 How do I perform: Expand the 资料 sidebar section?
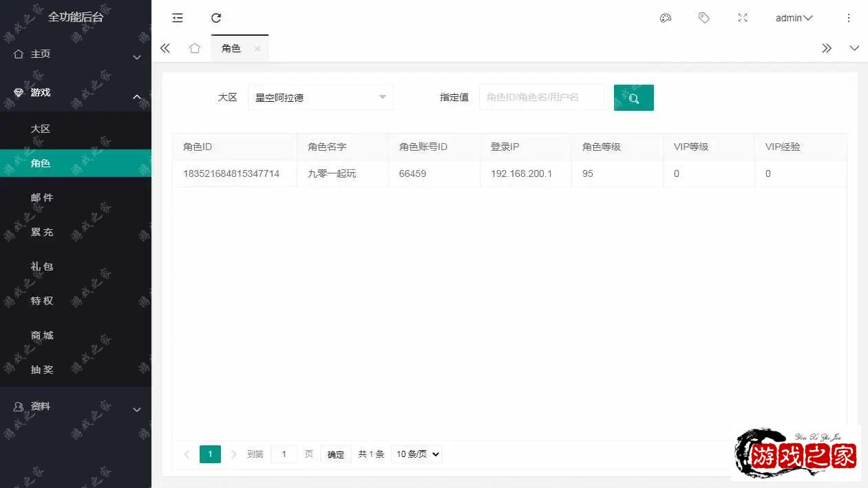point(76,406)
